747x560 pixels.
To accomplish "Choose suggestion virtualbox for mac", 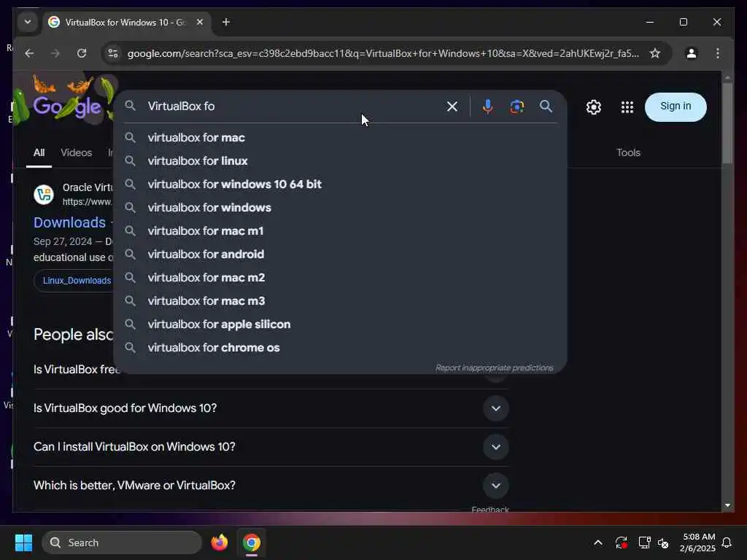I will [x=340, y=138].
